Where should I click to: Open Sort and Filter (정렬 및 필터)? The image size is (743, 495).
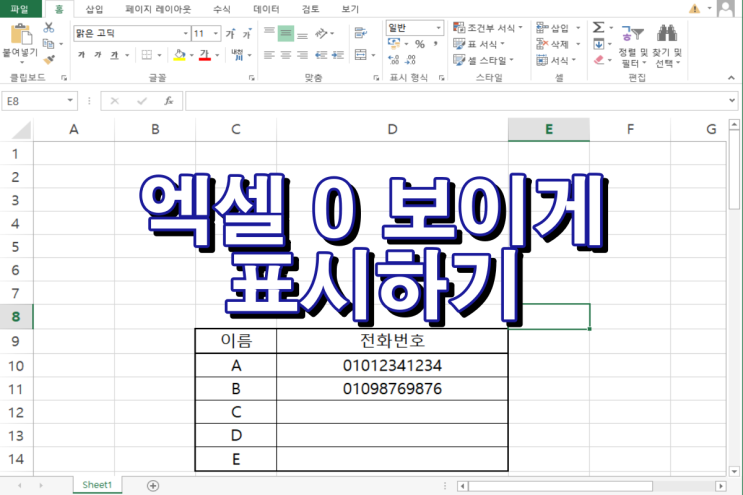pos(633,46)
